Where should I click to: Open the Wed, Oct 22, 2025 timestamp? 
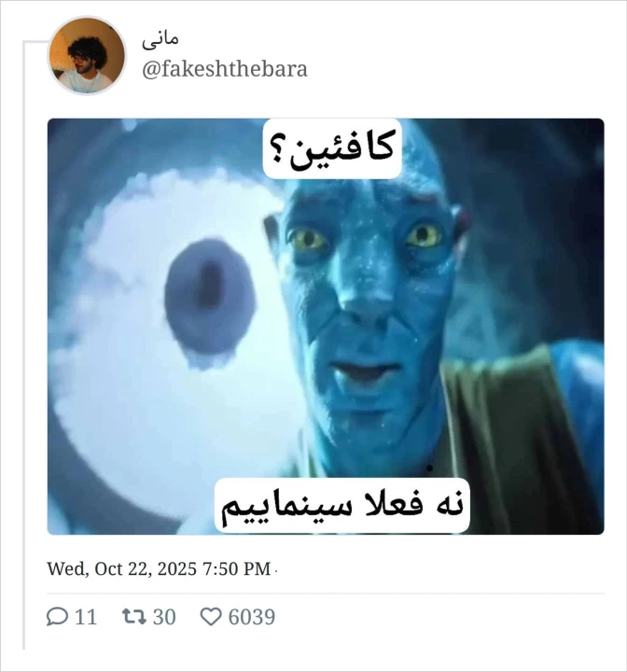[x=159, y=568]
